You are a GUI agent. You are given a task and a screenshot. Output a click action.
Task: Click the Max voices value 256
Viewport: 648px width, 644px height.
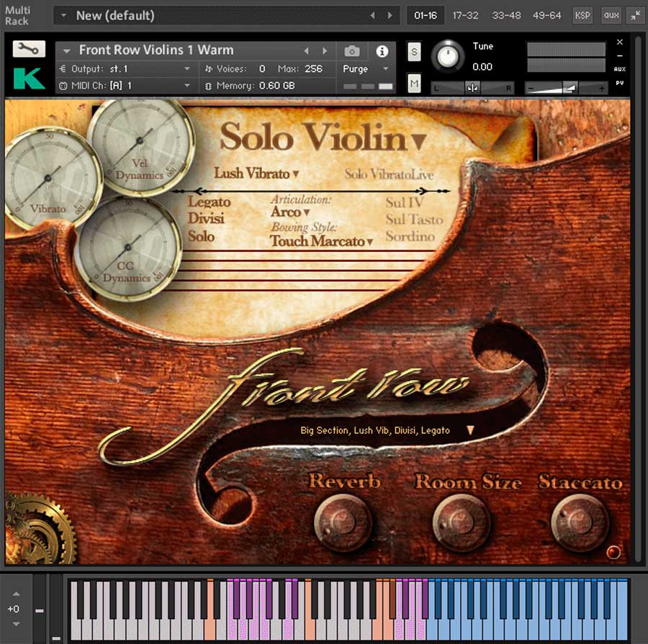[313, 68]
